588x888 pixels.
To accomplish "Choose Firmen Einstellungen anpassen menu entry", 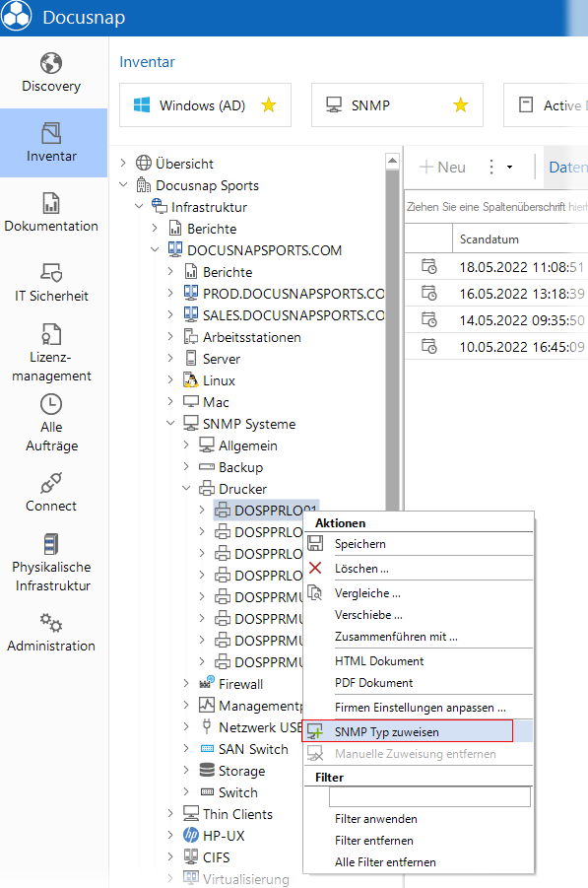I will tap(419, 708).
